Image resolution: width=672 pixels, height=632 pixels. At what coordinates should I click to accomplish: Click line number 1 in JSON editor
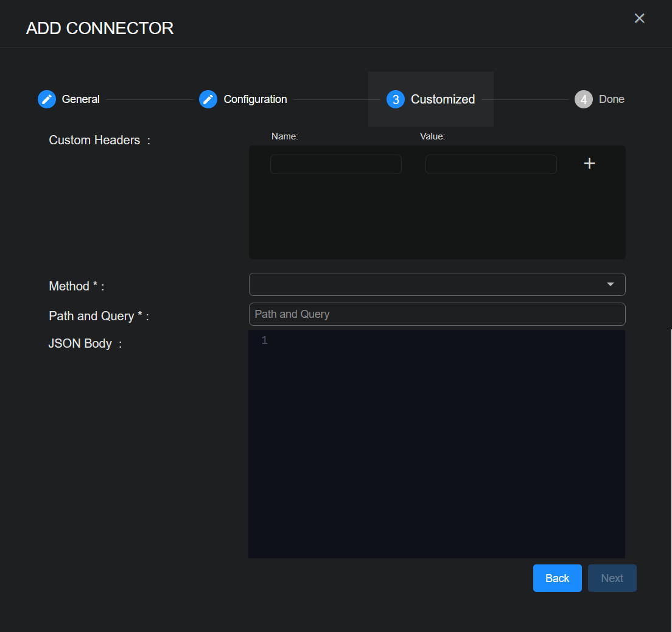click(264, 340)
